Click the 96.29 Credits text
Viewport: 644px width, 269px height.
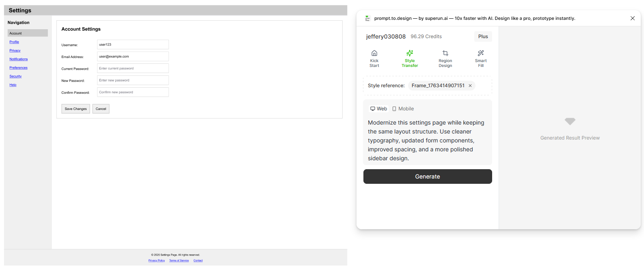coord(426,37)
